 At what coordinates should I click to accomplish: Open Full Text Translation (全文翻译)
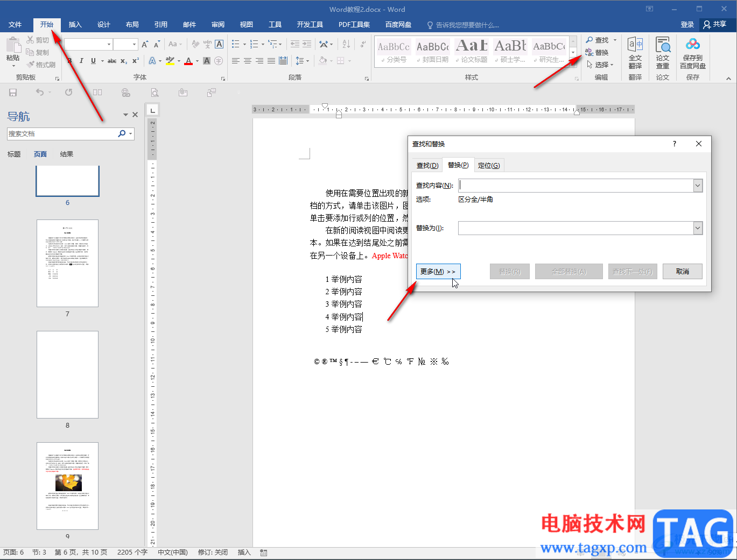pos(635,53)
